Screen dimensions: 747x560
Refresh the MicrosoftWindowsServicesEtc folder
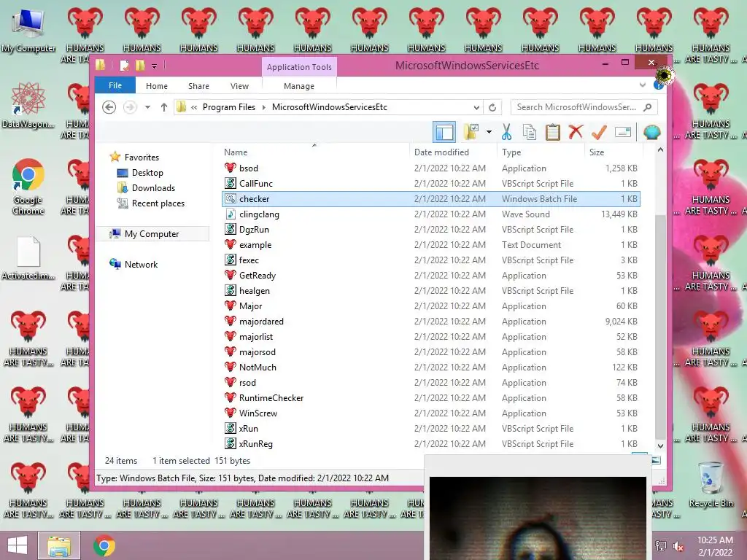click(x=492, y=107)
